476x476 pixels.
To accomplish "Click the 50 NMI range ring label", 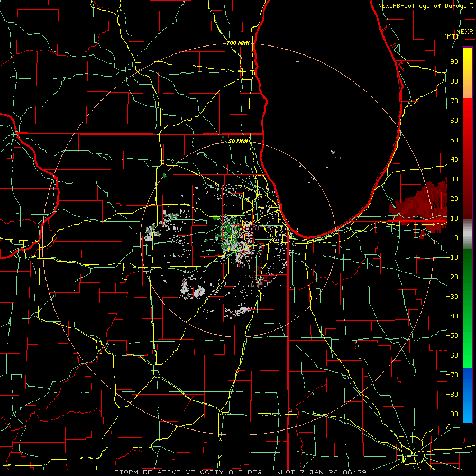I will click(x=239, y=141).
